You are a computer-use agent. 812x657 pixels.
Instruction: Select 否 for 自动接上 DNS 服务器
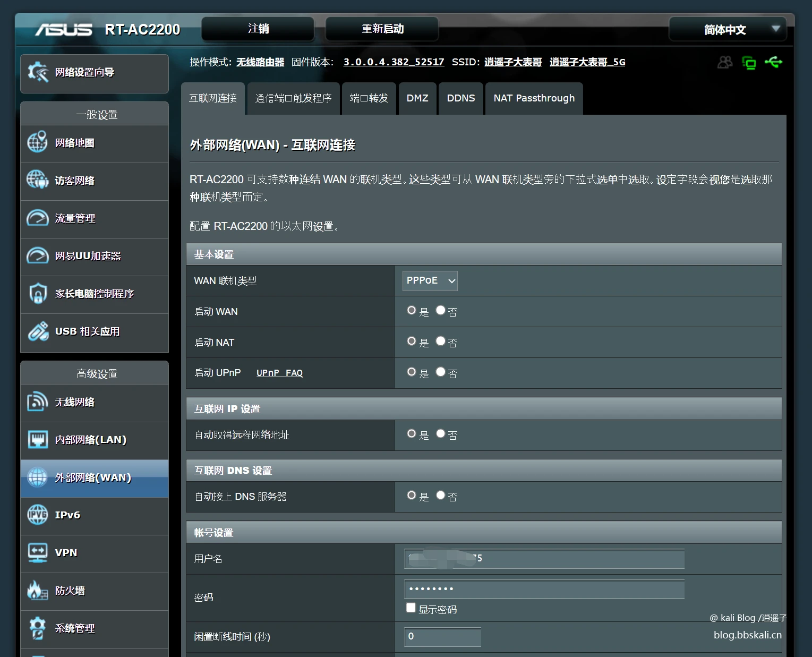click(x=441, y=495)
